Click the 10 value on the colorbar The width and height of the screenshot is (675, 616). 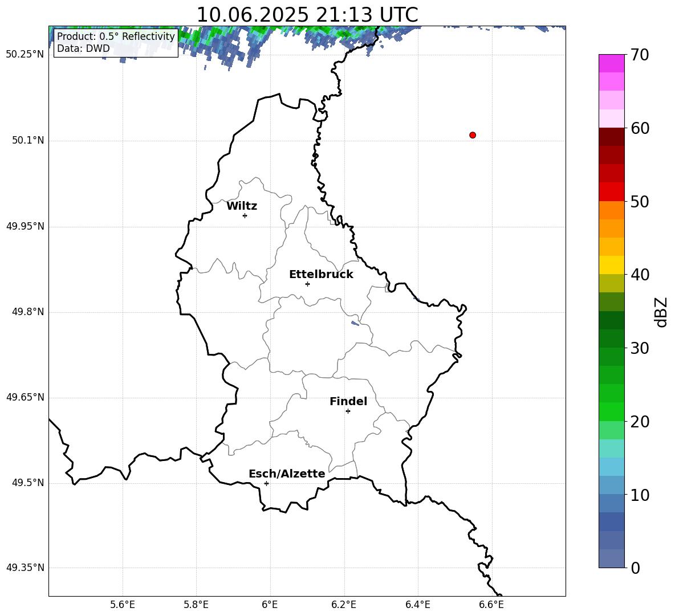[640, 495]
